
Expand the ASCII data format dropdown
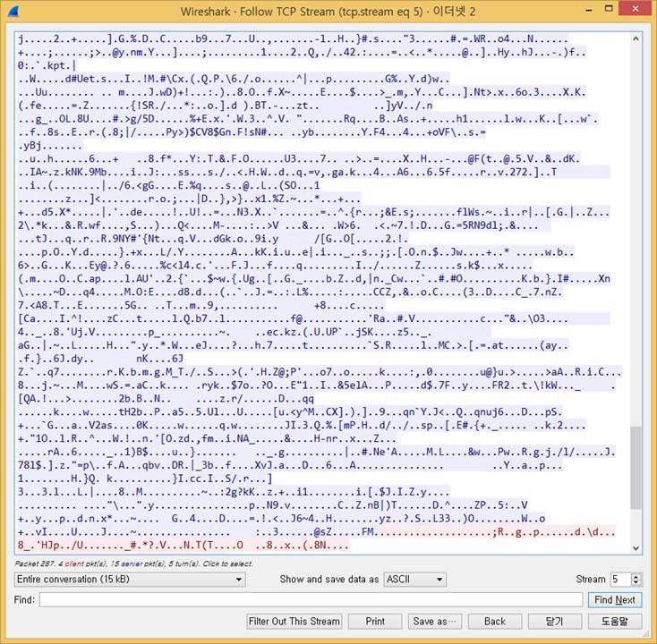pos(414,580)
